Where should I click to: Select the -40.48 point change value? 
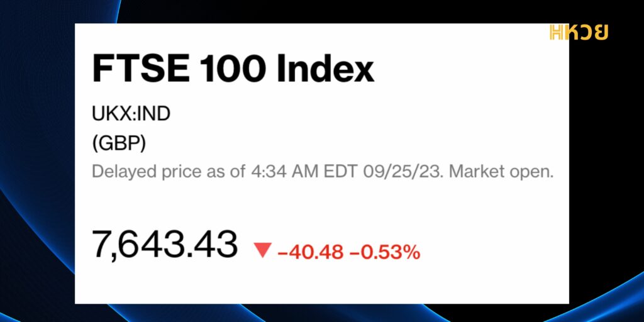pyautogui.click(x=311, y=252)
